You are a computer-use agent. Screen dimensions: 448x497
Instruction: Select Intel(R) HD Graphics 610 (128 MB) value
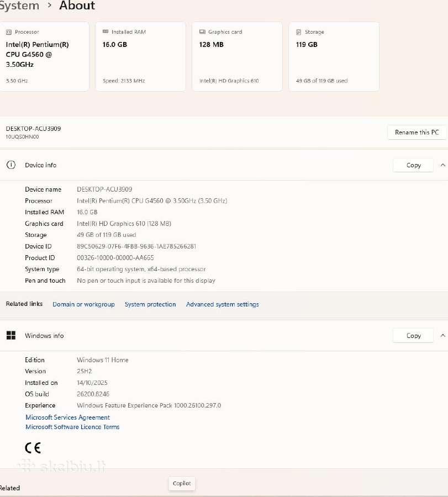[x=124, y=224]
